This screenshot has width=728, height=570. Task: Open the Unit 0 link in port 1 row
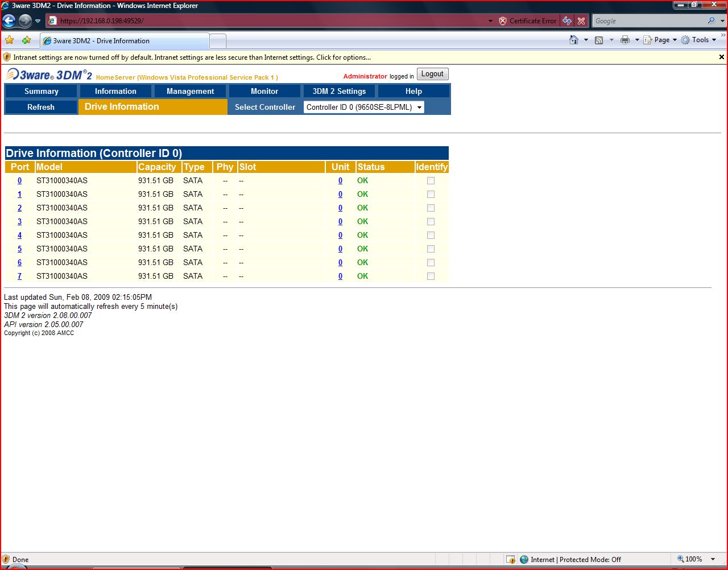(340, 194)
